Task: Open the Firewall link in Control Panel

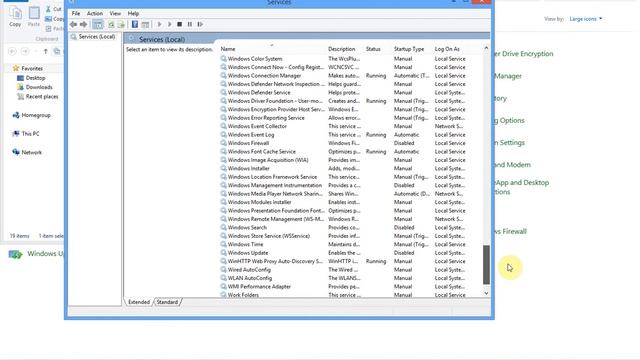Action: click(x=510, y=231)
